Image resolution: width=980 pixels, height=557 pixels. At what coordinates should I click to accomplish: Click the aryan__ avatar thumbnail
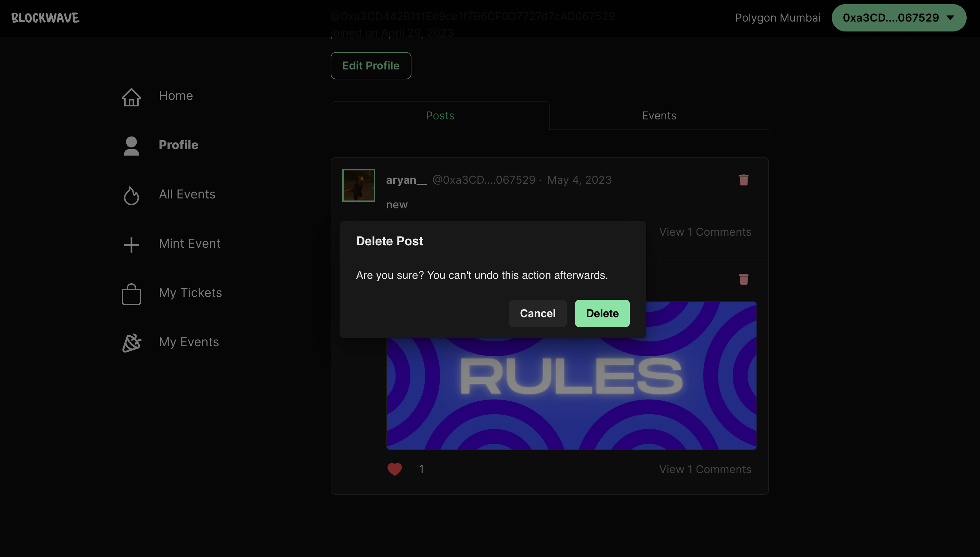358,185
